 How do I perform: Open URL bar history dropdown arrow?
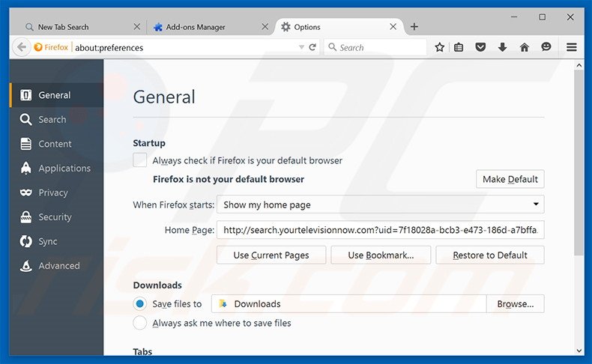point(301,47)
